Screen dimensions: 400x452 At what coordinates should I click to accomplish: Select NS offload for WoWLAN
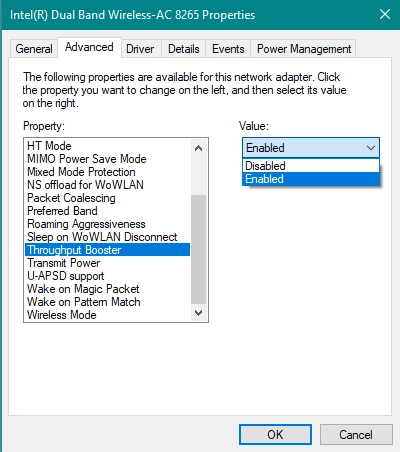click(x=107, y=185)
